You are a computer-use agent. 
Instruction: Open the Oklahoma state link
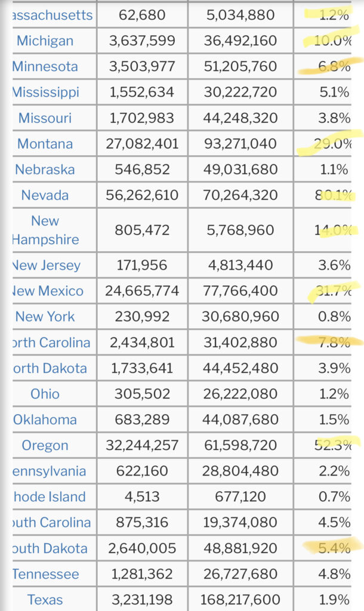point(45,419)
